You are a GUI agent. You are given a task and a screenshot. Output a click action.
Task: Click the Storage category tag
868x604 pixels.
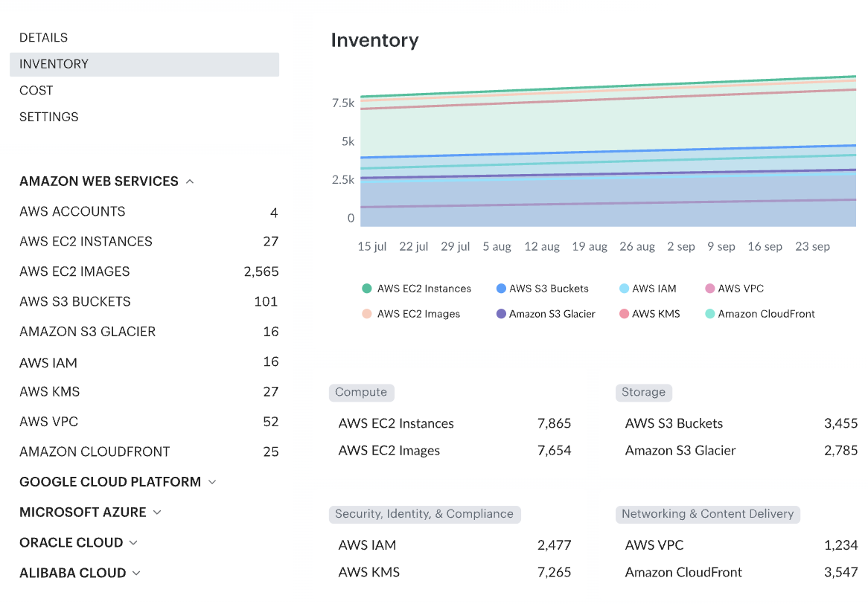[644, 393]
